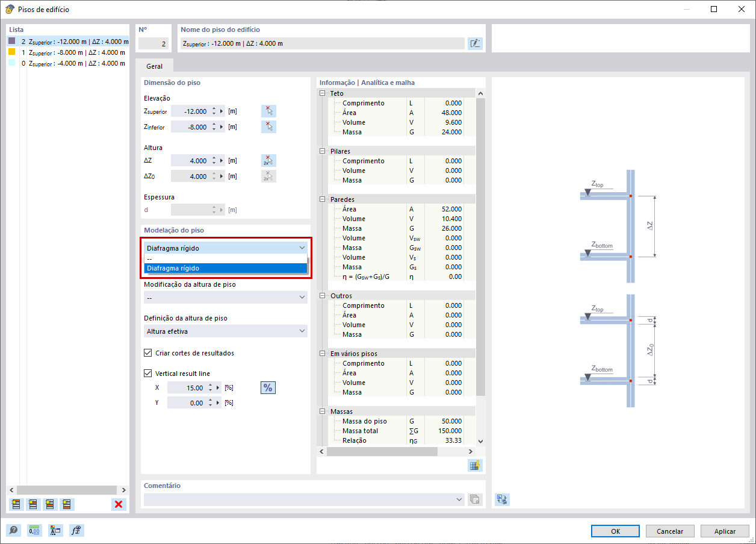Select floor 1 in the list

[68, 52]
